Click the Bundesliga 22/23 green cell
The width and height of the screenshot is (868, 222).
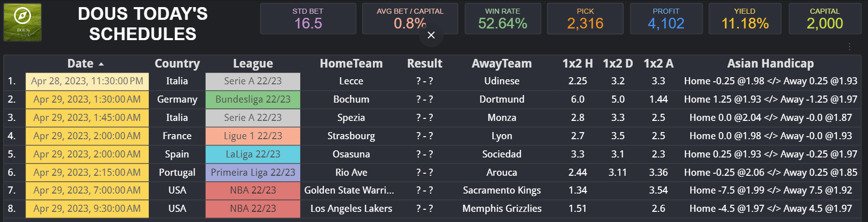pyautogui.click(x=252, y=100)
